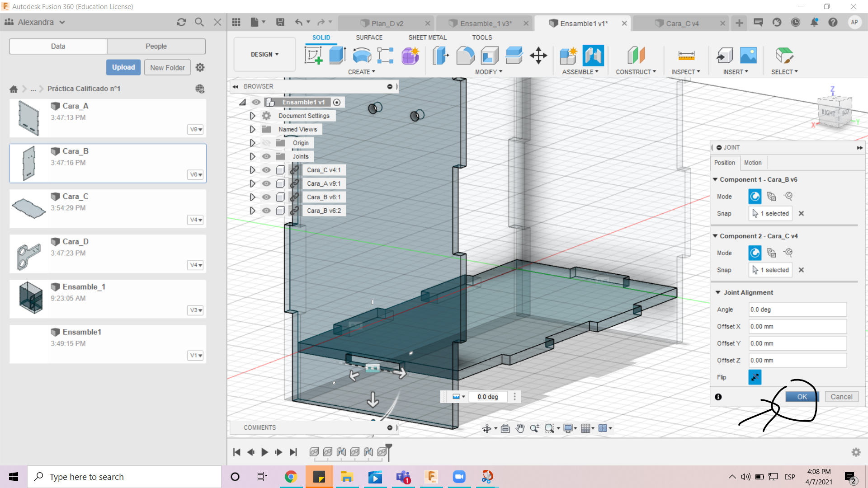Viewport: 868px width, 488px height.
Task: Click the Joint tool in ASSEMBLE
Action: coord(593,56)
